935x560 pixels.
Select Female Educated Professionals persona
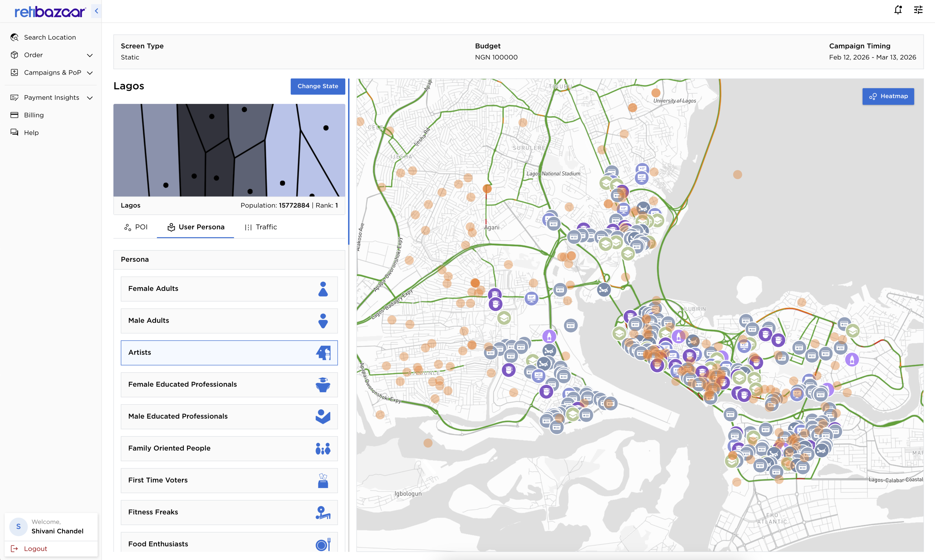click(x=229, y=385)
